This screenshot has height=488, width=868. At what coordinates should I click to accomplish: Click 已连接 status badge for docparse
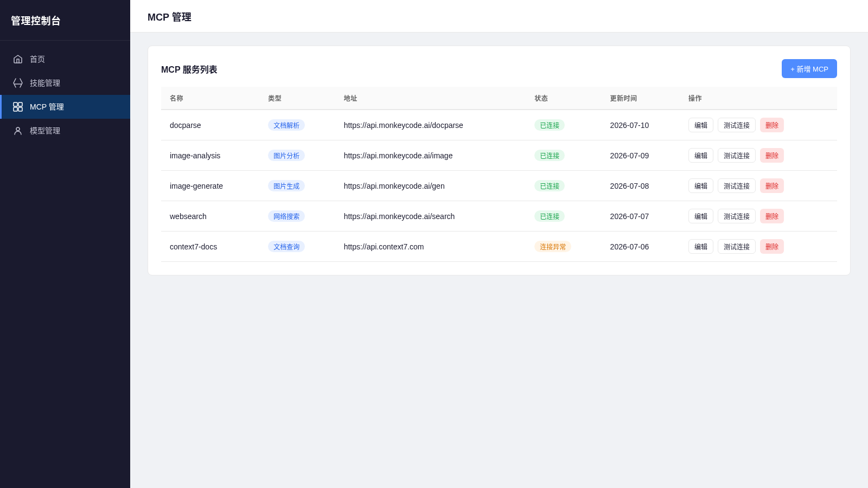coord(550,125)
